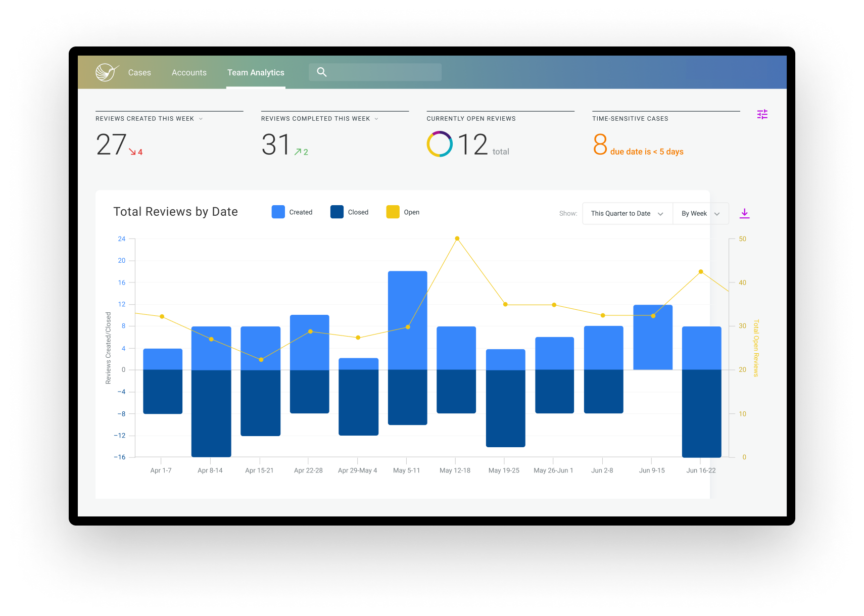Click the 'Apr 1-7' axis label

coord(161,470)
